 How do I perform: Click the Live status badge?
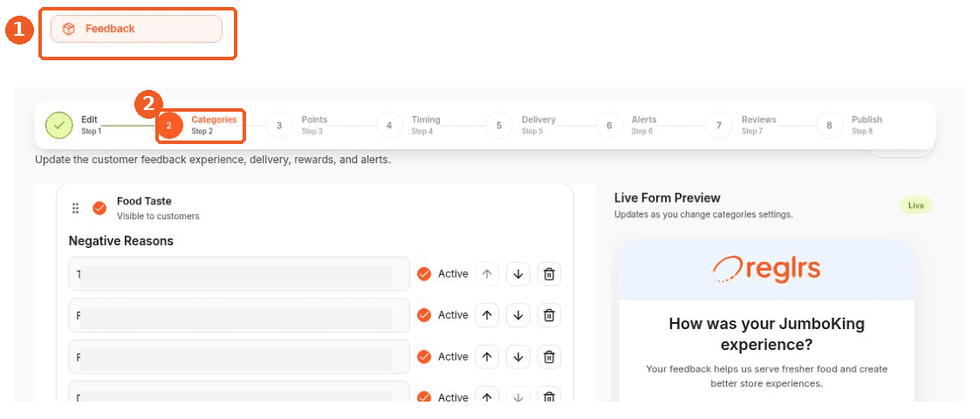point(915,205)
